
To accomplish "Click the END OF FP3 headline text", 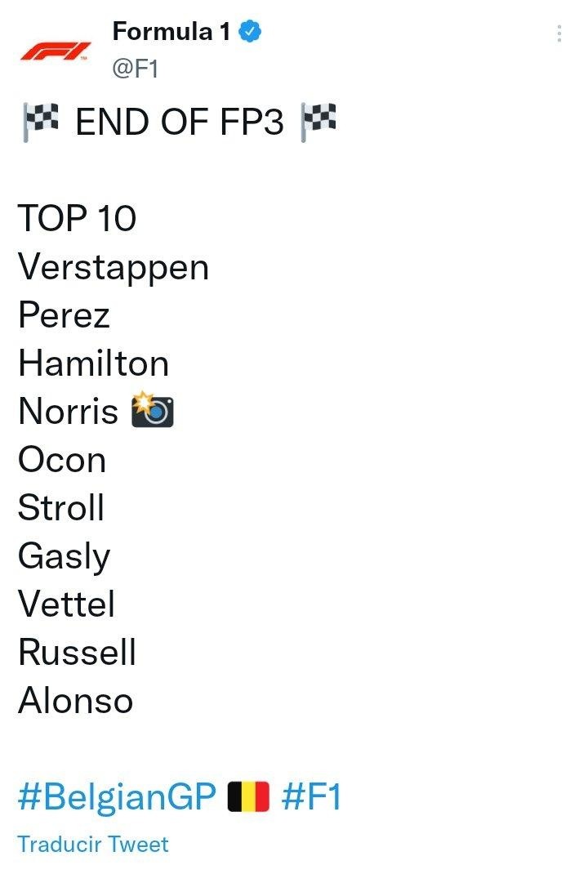I will (x=180, y=123).
